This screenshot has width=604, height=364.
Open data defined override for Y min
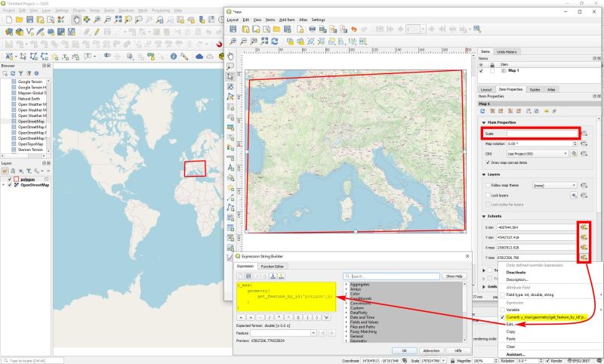point(584,237)
